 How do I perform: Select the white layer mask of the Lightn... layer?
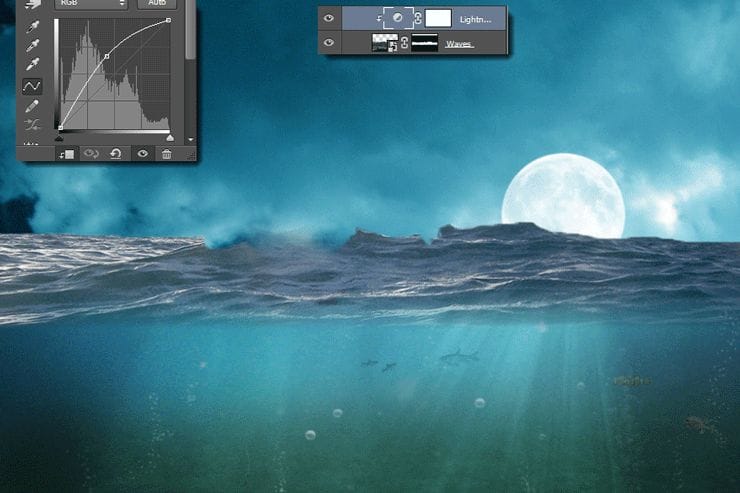pyautogui.click(x=438, y=18)
